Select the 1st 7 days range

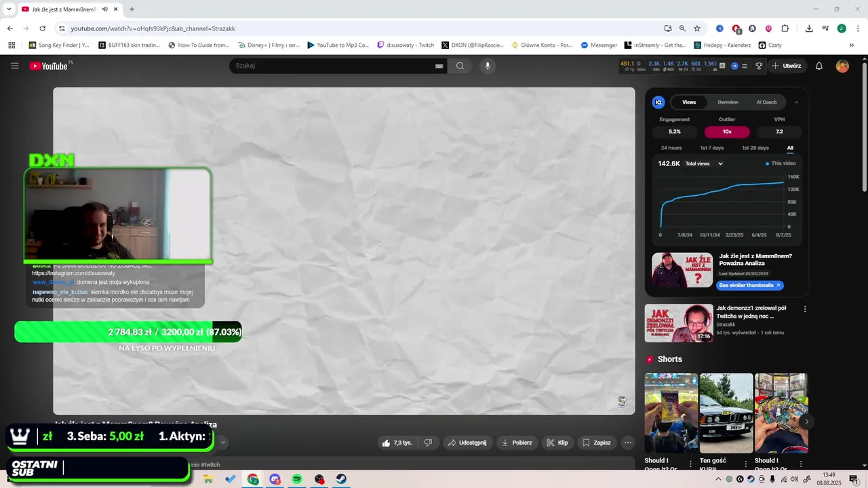(x=712, y=148)
